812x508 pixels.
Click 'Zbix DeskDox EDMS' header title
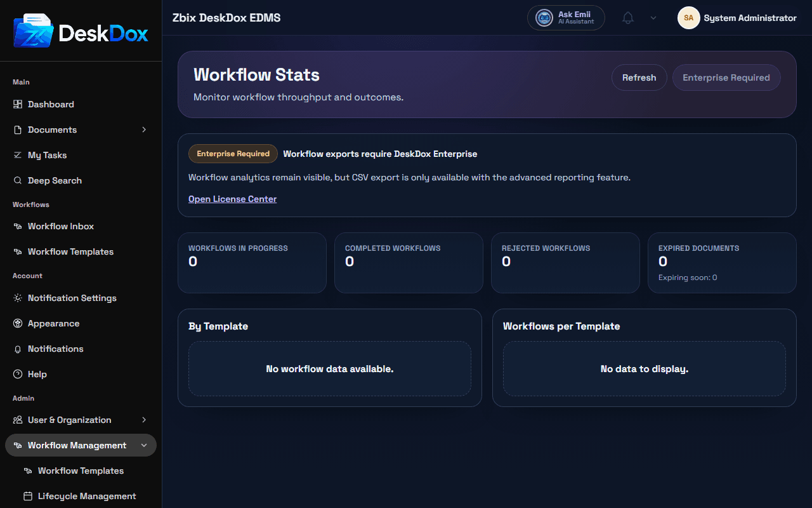[x=226, y=18]
